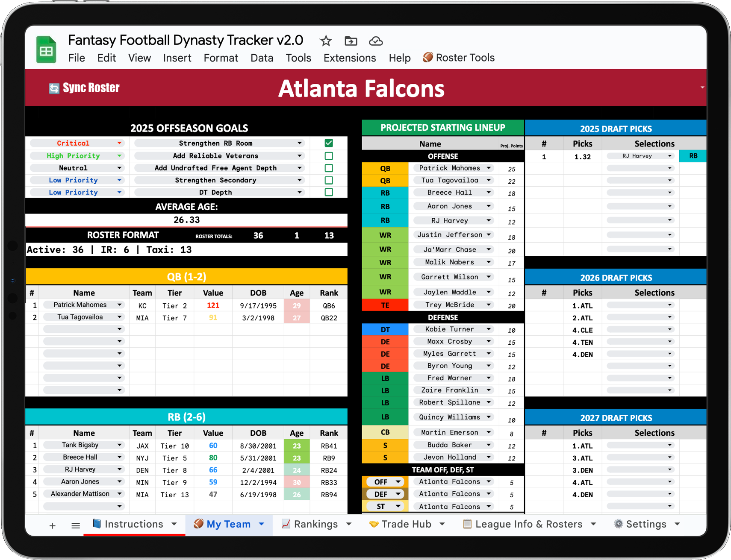Open the Critical priority dropdown
The image size is (731, 560).
tap(119, 144)
